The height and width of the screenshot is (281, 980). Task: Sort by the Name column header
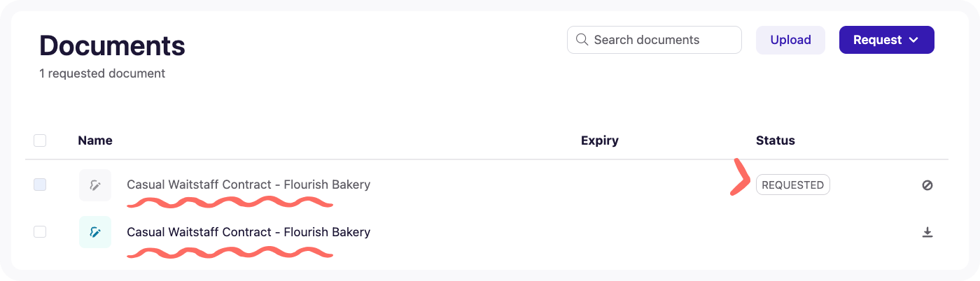click(95, 140)
